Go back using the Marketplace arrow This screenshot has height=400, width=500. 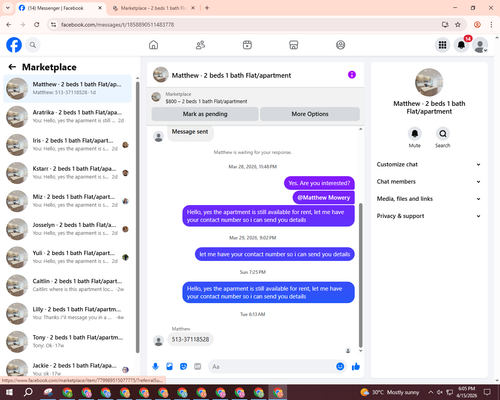12,67
